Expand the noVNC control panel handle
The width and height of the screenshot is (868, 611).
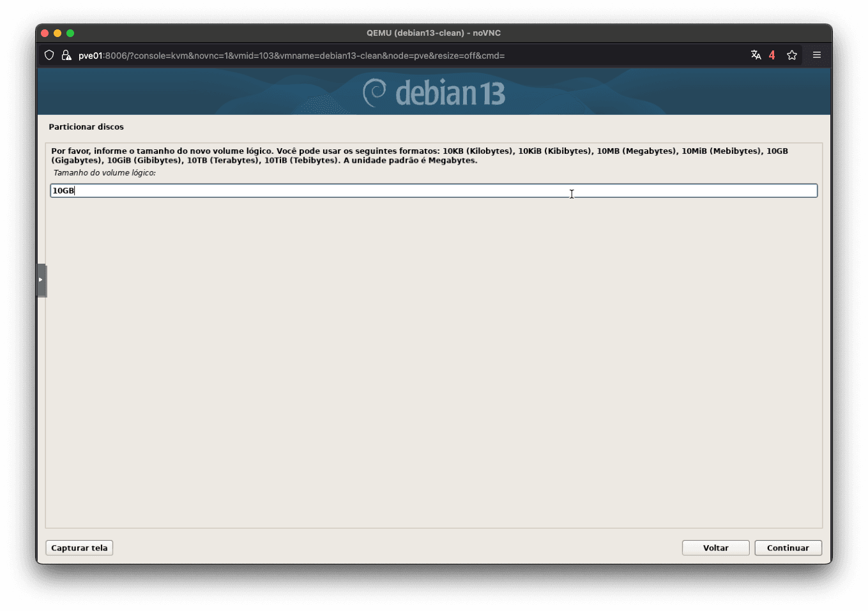click(x=42, y=280)
